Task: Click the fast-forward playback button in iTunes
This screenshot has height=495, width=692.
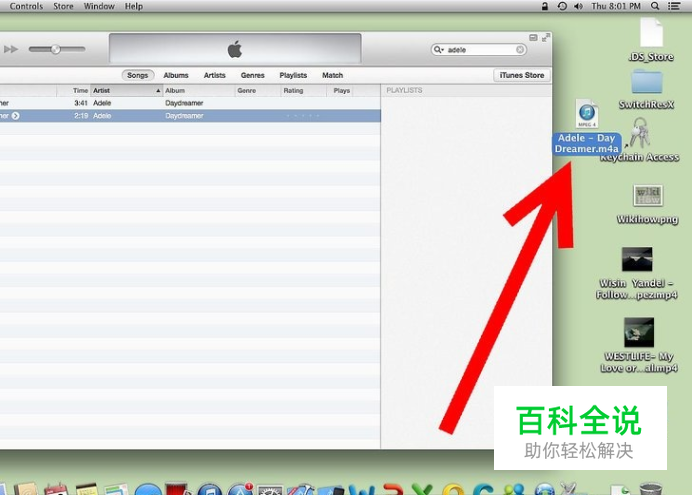Action: tap(11, 49)
